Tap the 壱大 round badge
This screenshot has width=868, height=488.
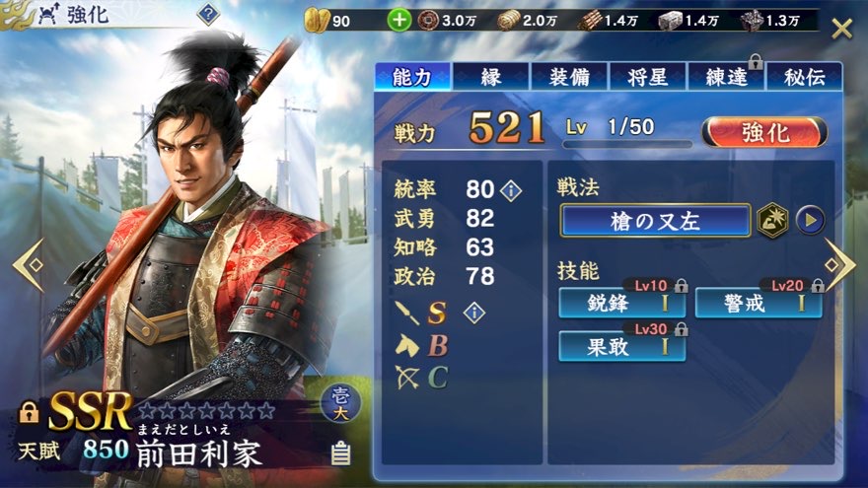[x=340, y=403]
